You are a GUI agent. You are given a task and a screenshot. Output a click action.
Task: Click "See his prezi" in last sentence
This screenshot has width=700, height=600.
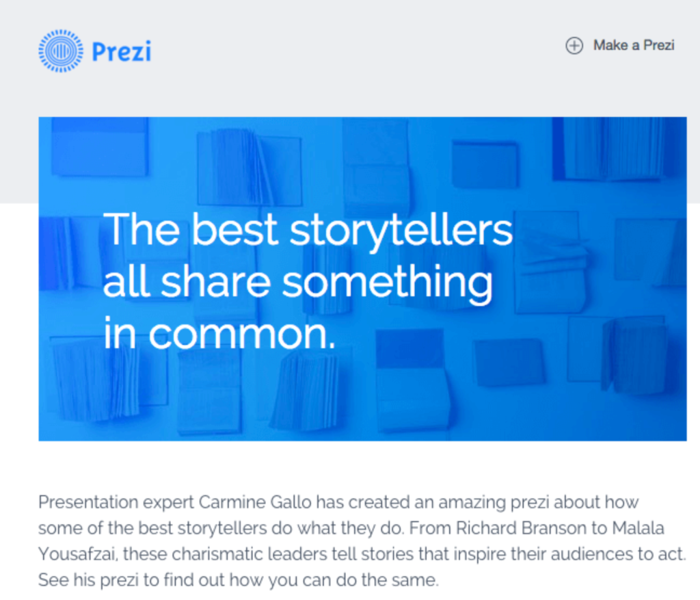coord(81,580)
